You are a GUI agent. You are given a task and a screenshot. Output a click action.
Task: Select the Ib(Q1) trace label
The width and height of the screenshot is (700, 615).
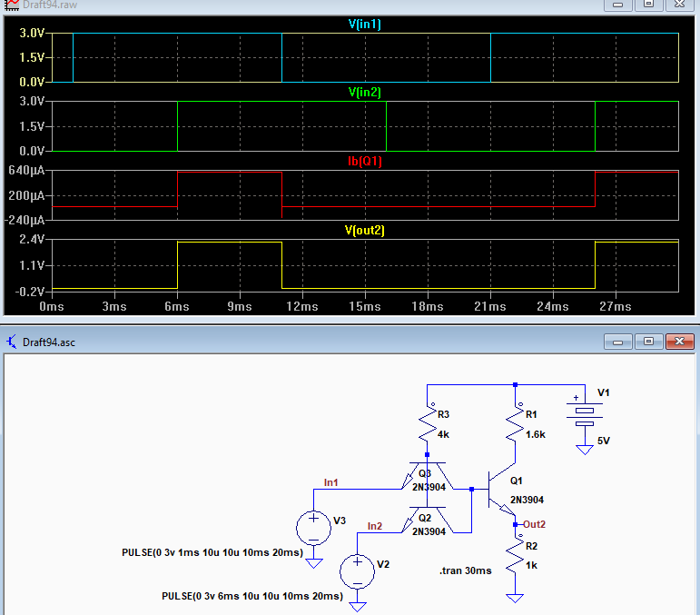click(365, 161)
